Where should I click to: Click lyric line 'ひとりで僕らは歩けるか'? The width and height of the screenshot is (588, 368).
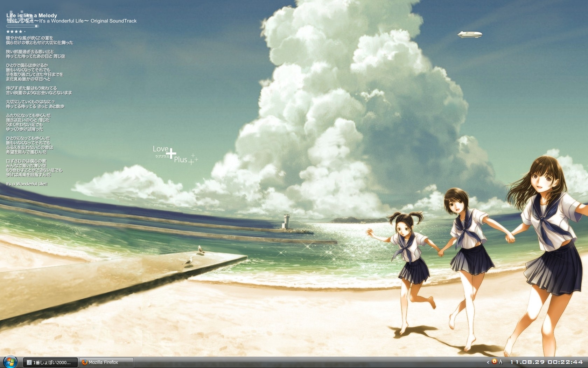coord(27,65)
